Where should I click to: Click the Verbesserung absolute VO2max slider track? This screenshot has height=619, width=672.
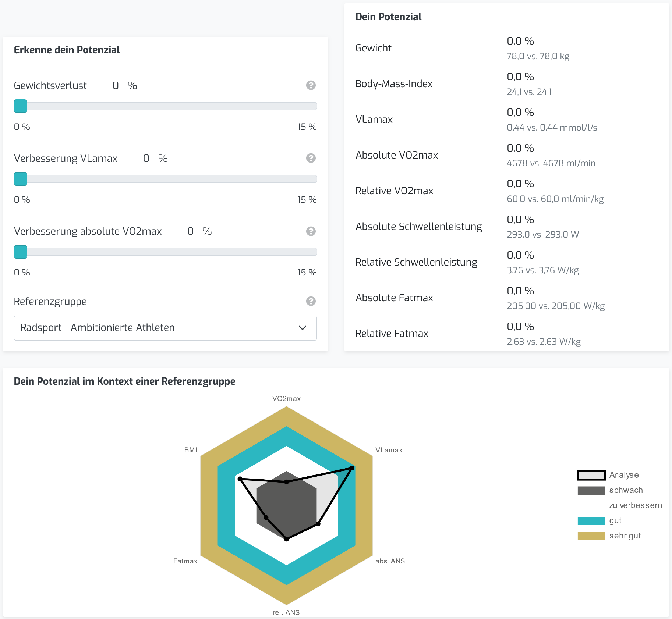click(165, 252)
